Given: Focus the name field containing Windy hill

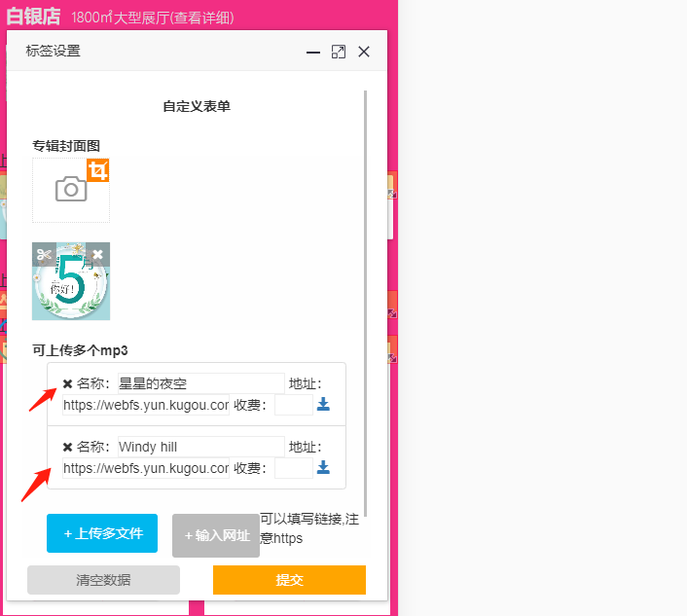Looking at the screenshot, I should (x=201, y=447).
